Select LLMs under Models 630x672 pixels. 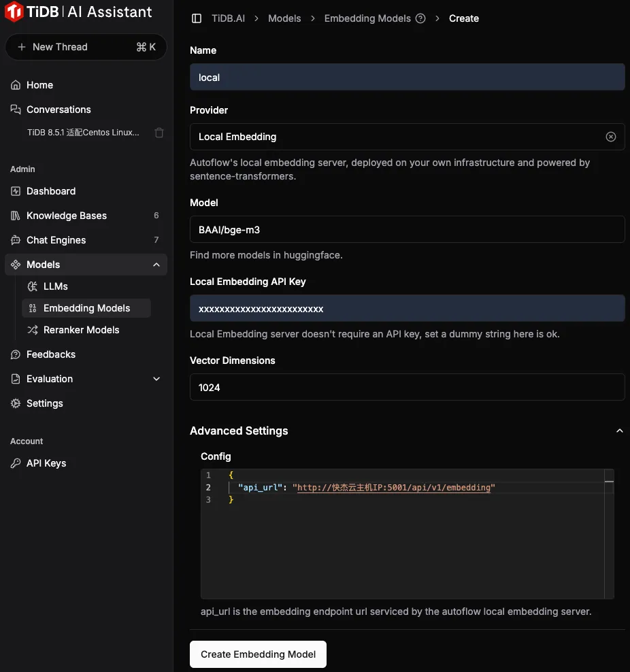tap(55, 286)
